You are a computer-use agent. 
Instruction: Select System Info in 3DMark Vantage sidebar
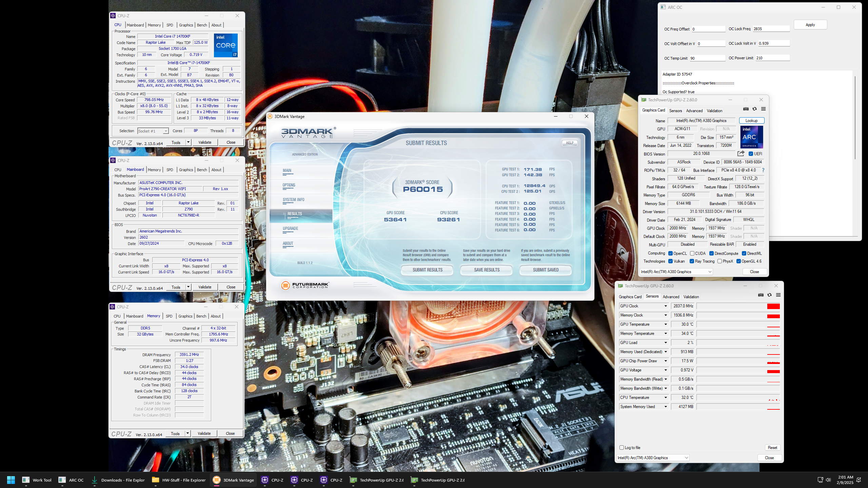coord(294,200)
